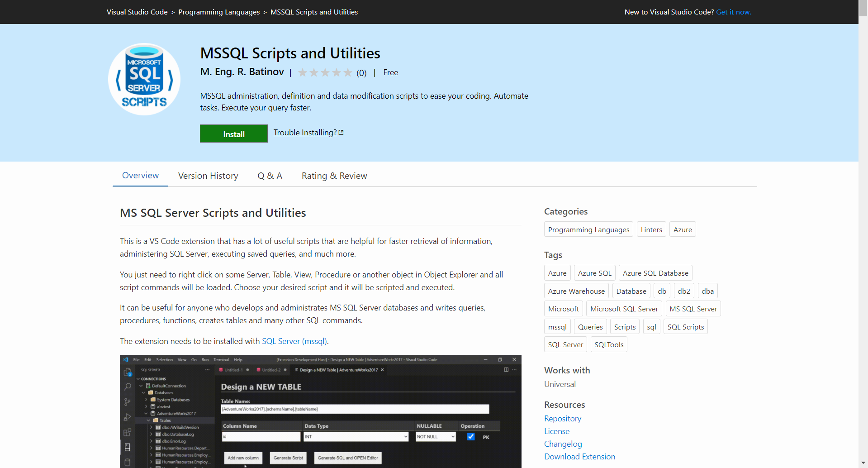Click the Azure SQL tag
Viewport: 868px width, 468px height.
594,273
